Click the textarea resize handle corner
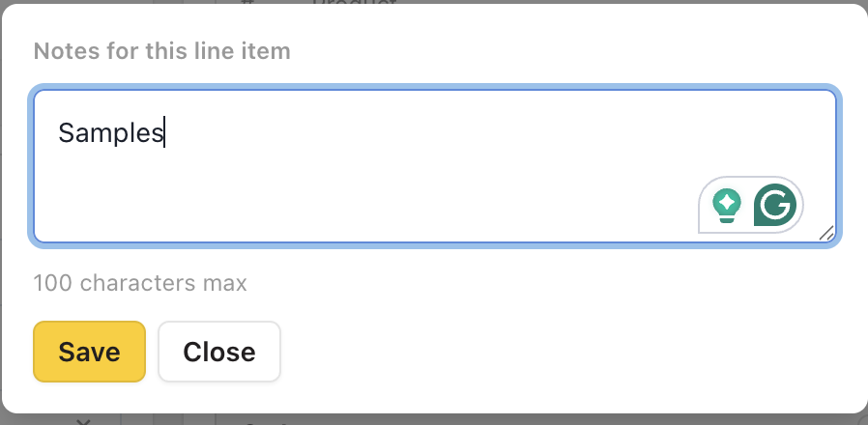Viewport: 868px width, 425px height. click(826, 233)
